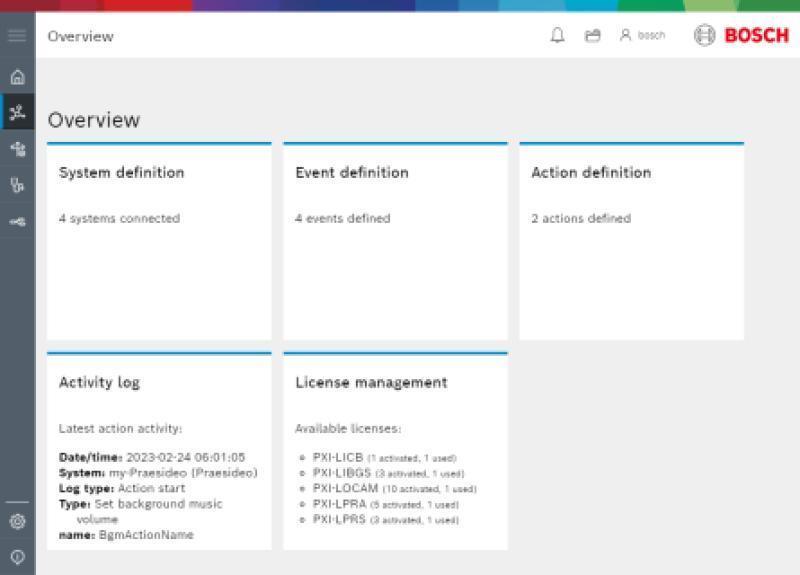
Task: Click the info icon at the sidebar bottom
Action: pos(17,557)
